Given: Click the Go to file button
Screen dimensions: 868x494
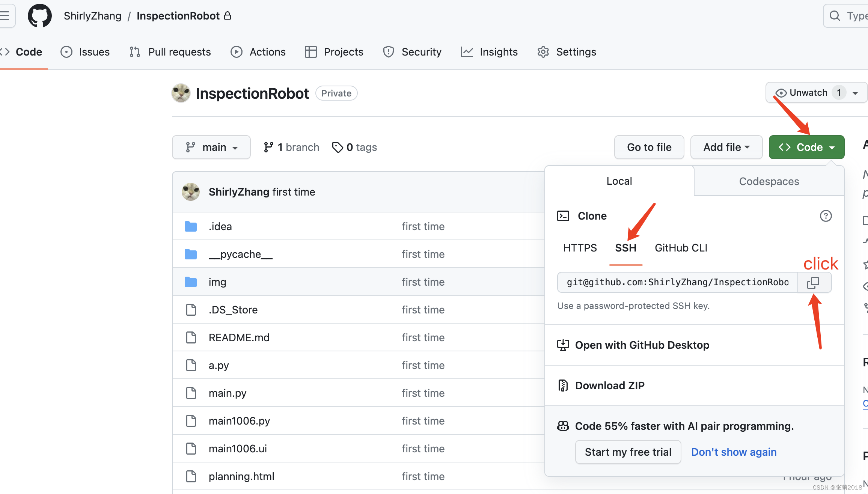Looking at the screenshot, I should [649, 147].
